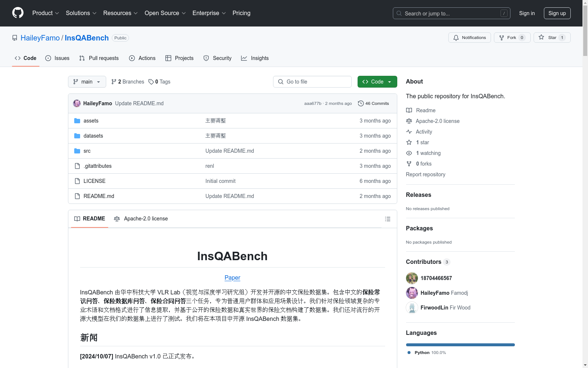Open the GitHub homepage logo
The image size is (588, 368).
tap(18, 13)
